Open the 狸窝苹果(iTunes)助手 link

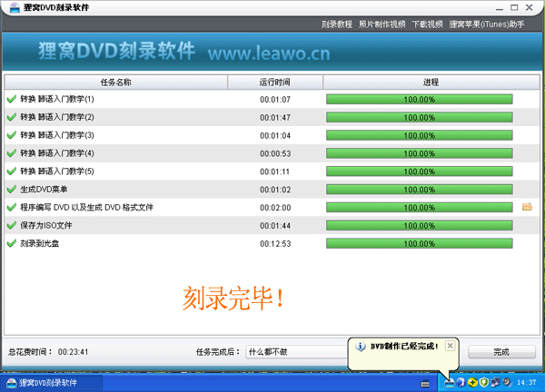click(487, 24)
